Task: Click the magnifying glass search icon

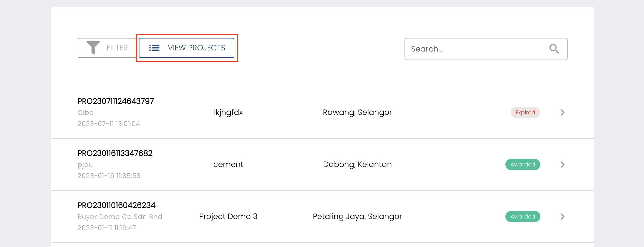Action: click(554, 49)
